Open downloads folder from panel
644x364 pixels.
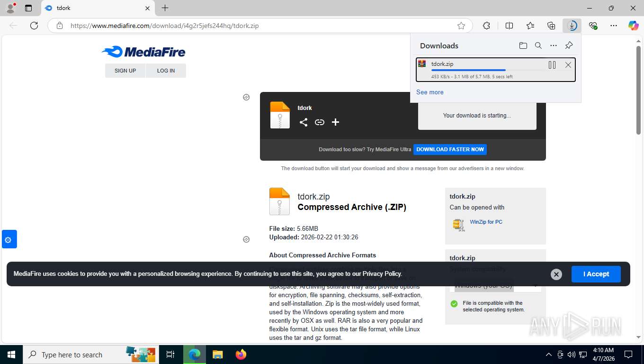point(523,45)
